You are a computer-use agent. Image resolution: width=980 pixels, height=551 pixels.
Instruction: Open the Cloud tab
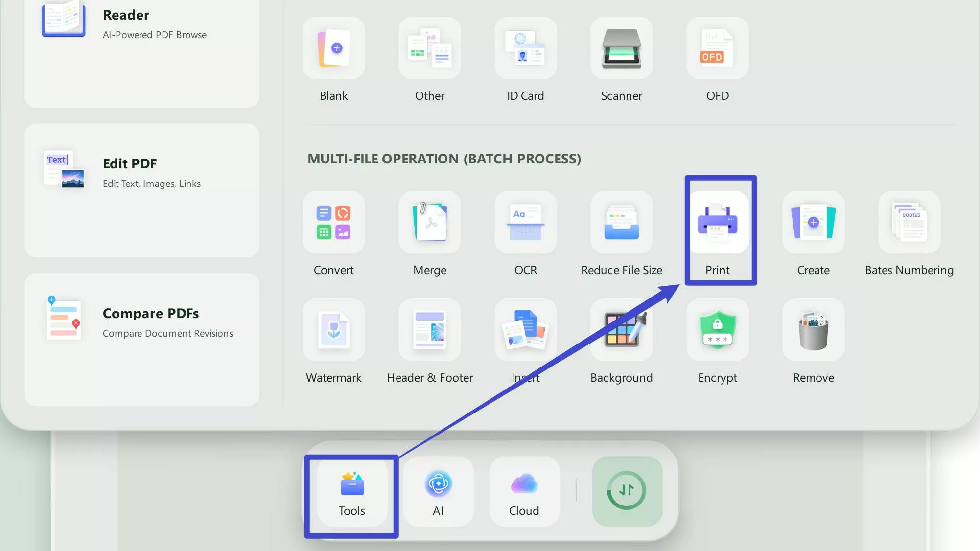(x=524, y=492)
